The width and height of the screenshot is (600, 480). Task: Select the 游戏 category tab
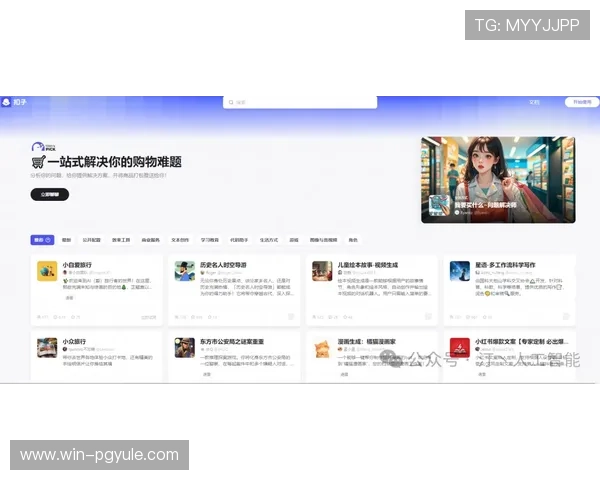tap(294, 240)
